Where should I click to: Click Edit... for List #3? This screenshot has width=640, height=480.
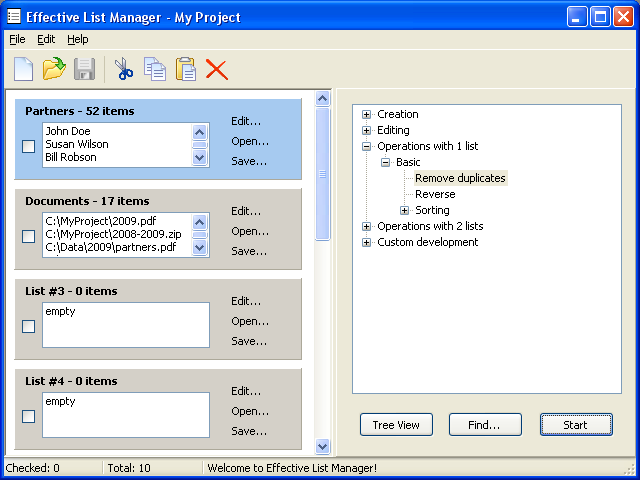click(x=246, y=301)
